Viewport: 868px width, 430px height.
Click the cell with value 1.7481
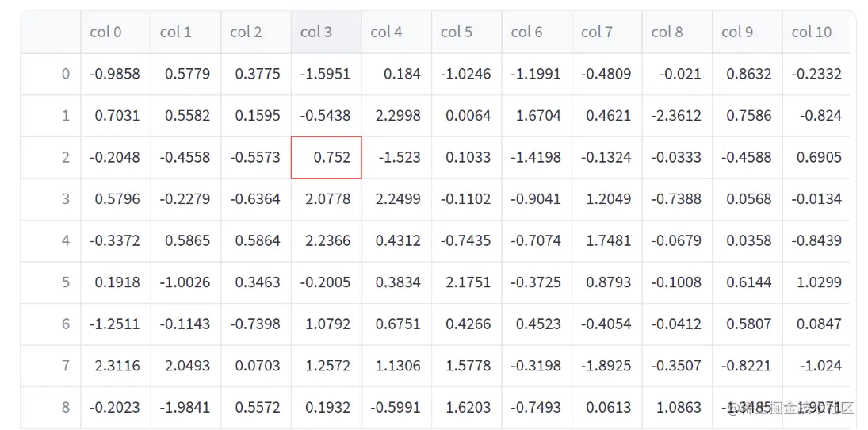(607, 241)
